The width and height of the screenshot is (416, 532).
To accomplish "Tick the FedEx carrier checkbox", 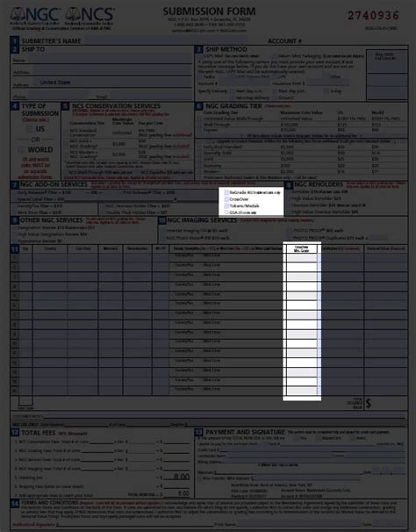I will [200, 77].
